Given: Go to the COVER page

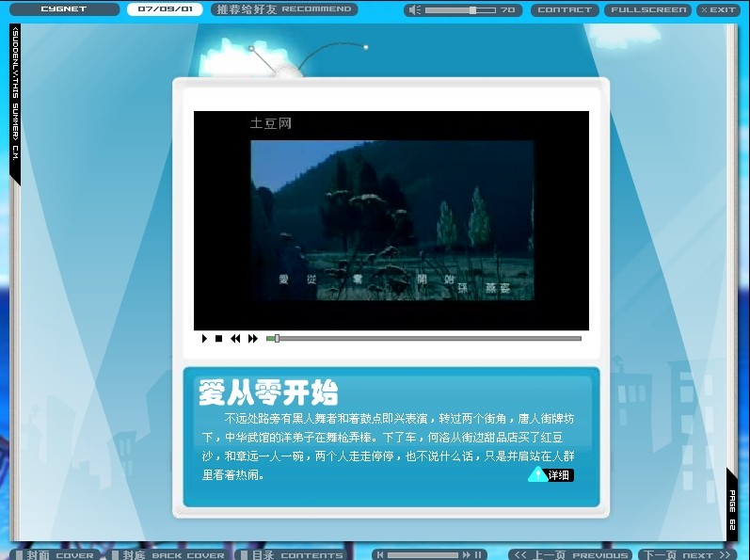Looking at the screenshot, I should [x=55, y=554].
